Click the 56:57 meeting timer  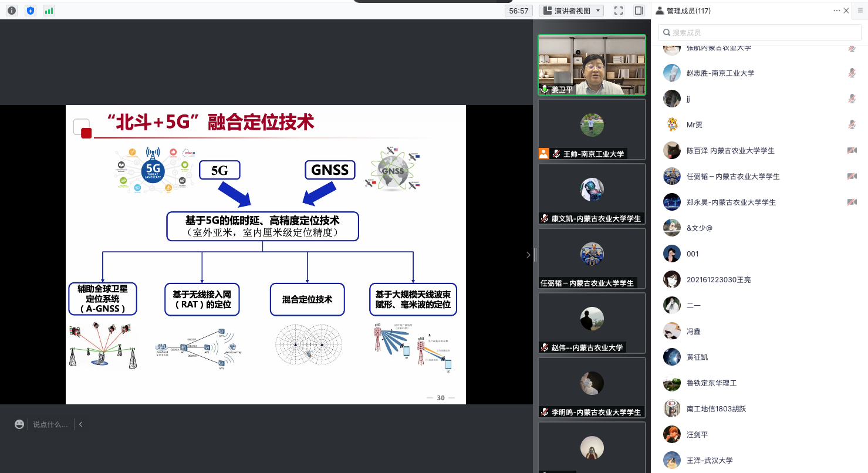coord(519,11)
